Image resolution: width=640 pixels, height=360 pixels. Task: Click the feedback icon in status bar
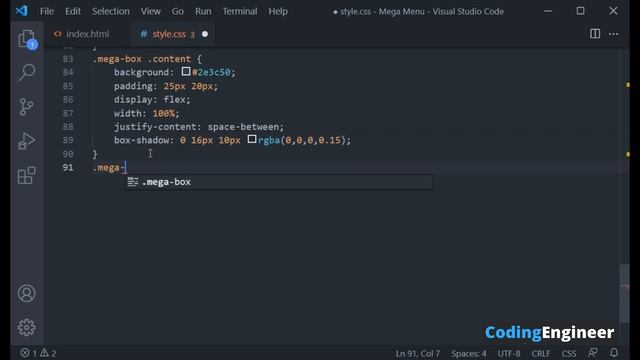(x=593, y=353)
